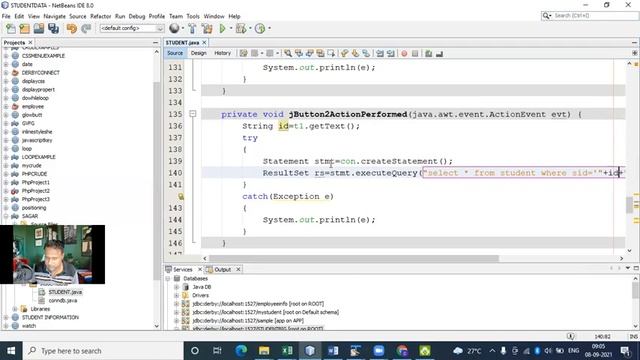Click the Previous Bookmark icon

tap(344, 53)
